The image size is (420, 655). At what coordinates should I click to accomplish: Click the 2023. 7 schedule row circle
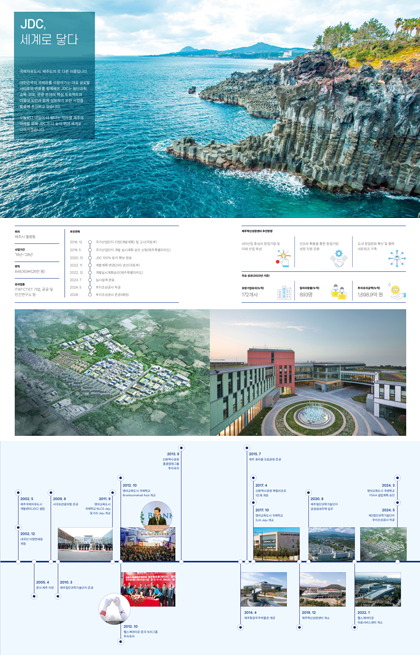tap(90, 280)
